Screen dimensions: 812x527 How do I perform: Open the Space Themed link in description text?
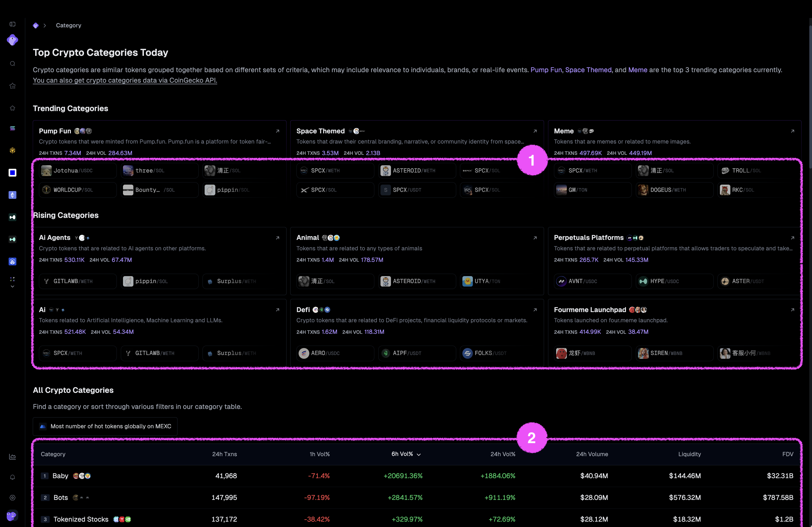point(588,70)
